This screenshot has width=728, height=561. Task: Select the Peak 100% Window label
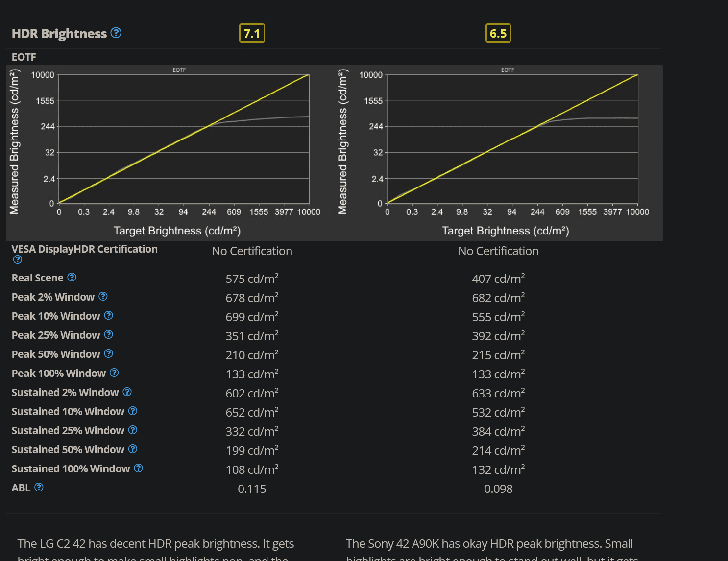click(x=59, y=373)
